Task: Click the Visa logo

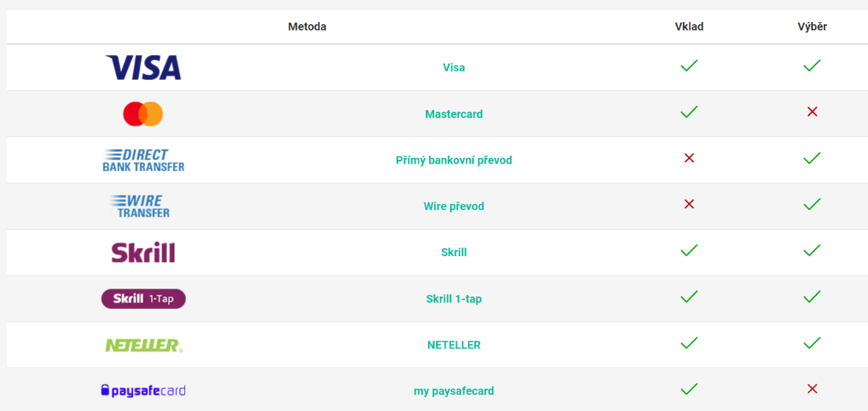Action: click(x=143, y=68)
